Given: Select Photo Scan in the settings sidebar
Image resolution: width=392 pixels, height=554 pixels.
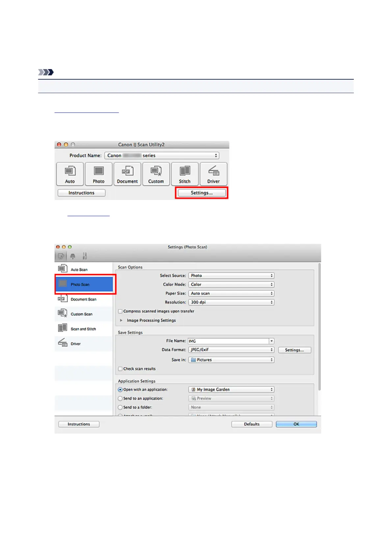Looking at the screenshot, I should click(x=84, y=284).
